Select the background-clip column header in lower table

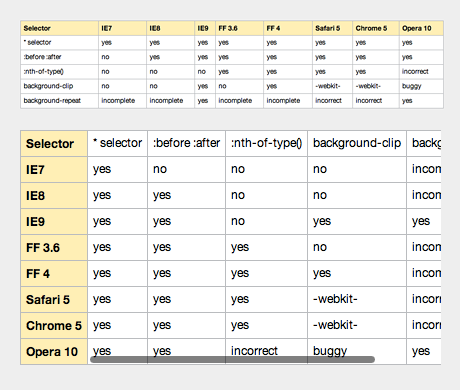click(x=357, y=144)
